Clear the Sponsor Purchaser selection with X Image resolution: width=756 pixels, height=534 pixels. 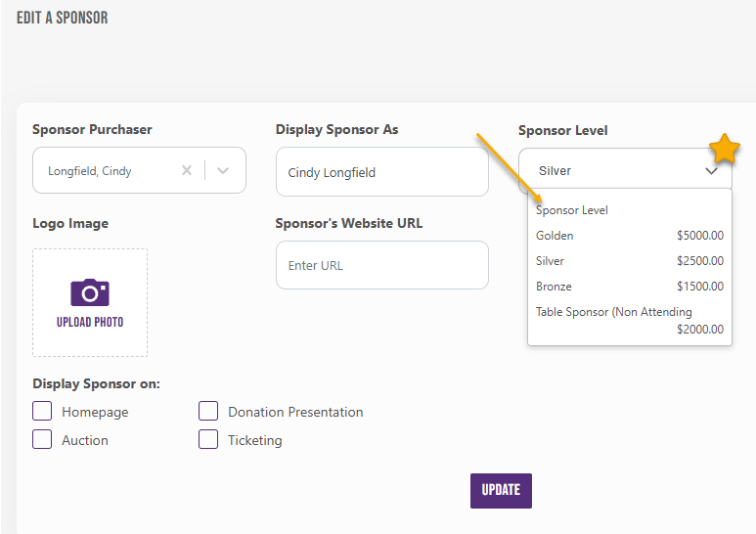click(187, 170)
